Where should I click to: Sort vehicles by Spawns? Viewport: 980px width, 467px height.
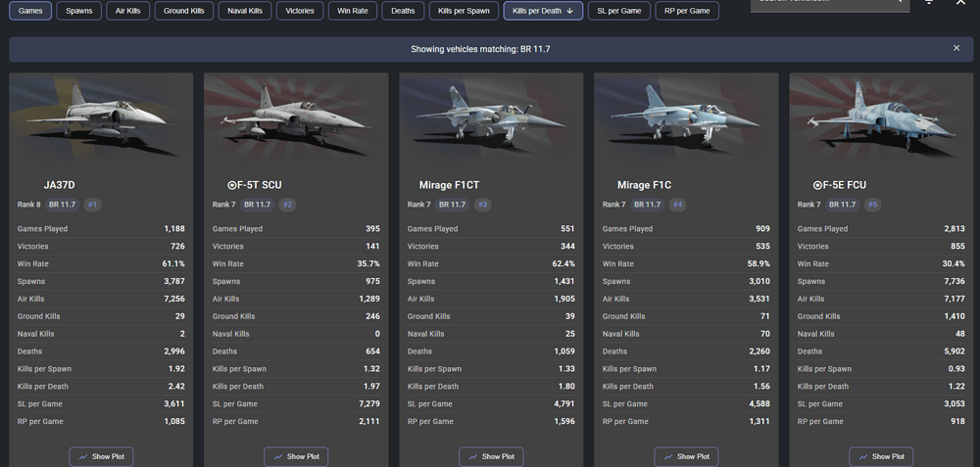pyautogui.click(x=78, y=11)
